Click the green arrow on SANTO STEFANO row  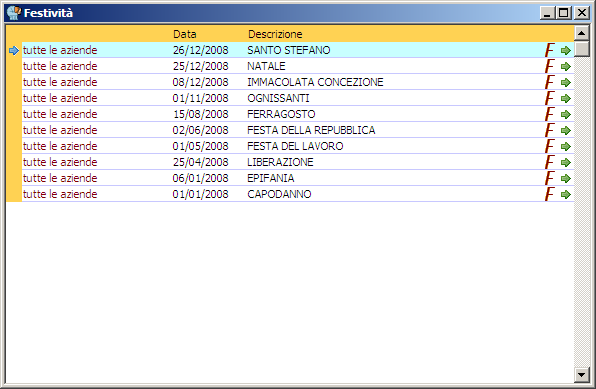[x=566, y=50]
